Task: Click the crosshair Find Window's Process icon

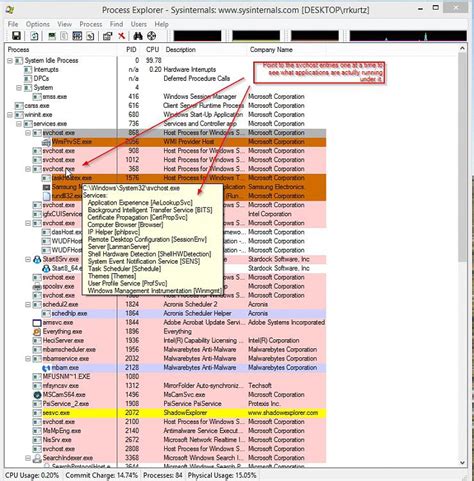Action: click(151, 36)
